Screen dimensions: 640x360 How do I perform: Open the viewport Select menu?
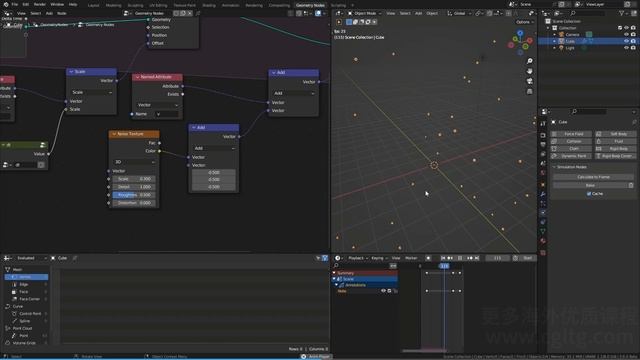click(404, 13)
